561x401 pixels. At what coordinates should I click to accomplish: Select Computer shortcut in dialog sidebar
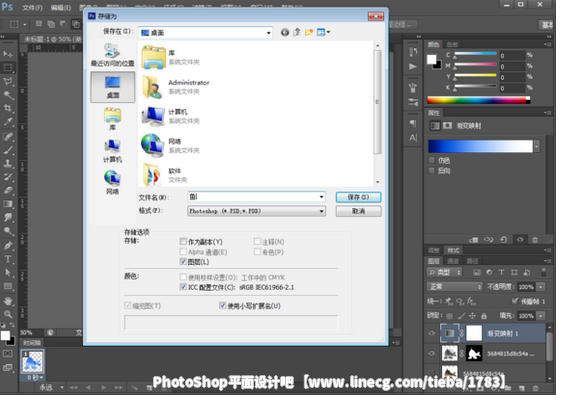112,151
